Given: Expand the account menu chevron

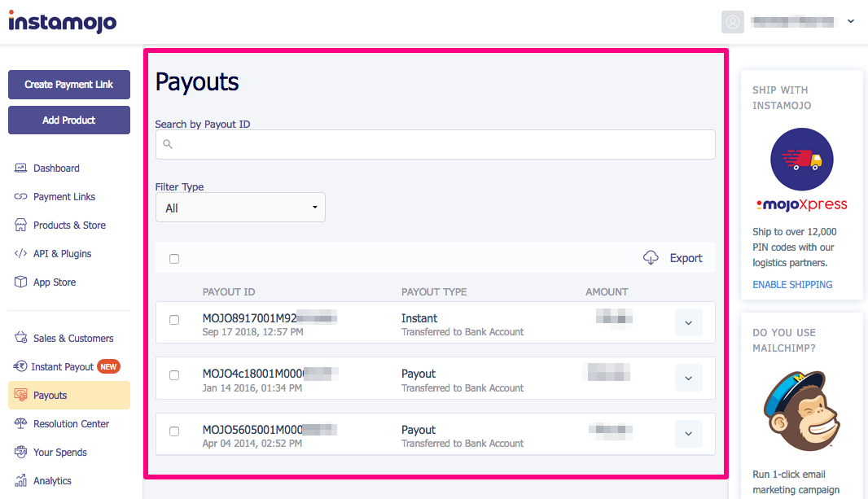Looking at the screenshot, I should (851, 22).
